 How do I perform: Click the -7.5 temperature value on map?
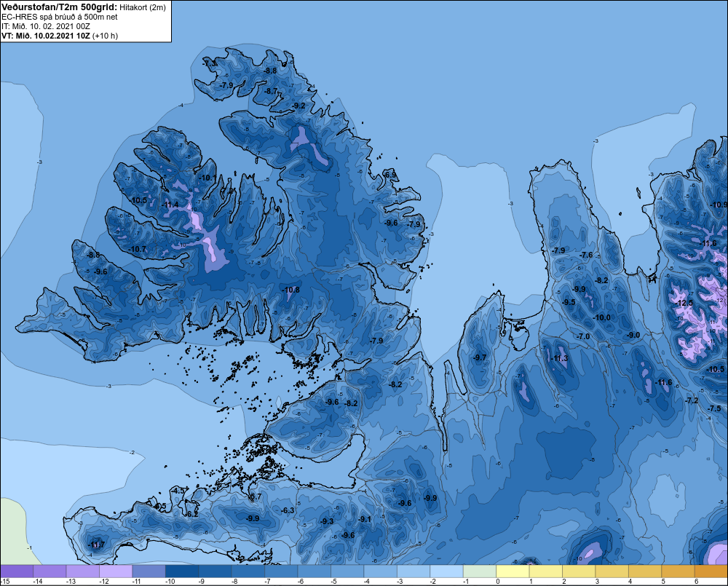tap(715, 408)
